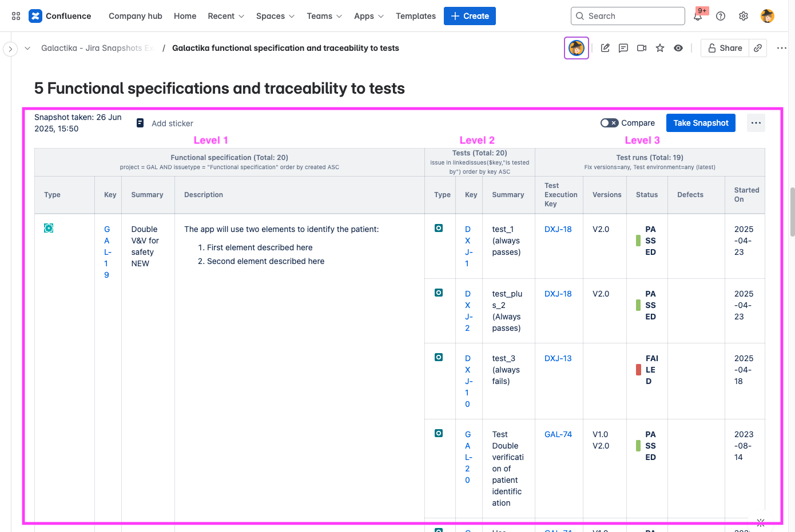Start a video call via the camera icon
Viewport: 795px width, 532px height.
click(x=641, y=48)
